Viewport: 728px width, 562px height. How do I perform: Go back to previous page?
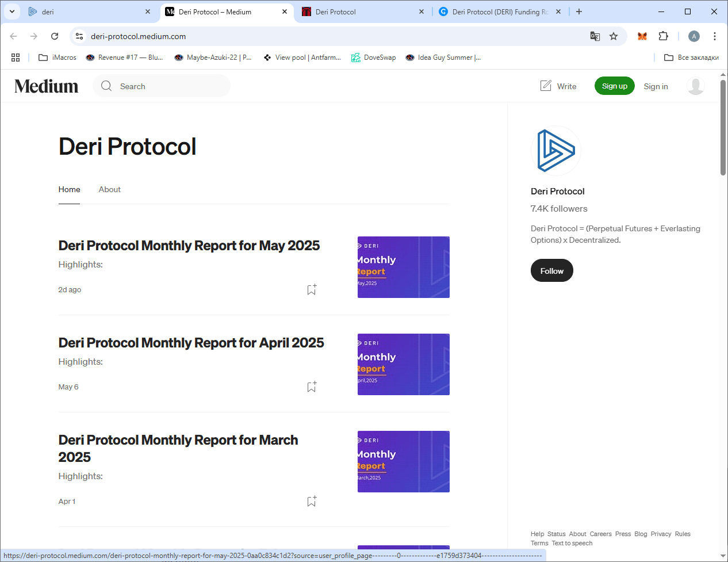tap(13, 36)
